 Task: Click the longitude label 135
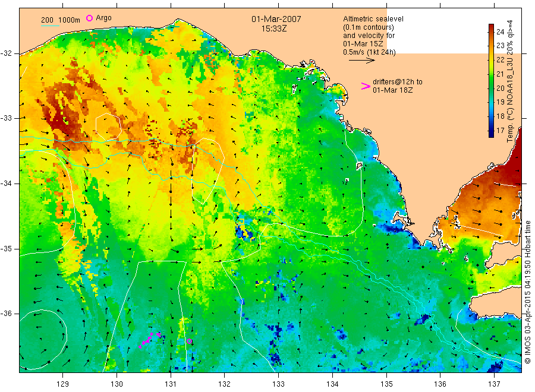(386, 384)
